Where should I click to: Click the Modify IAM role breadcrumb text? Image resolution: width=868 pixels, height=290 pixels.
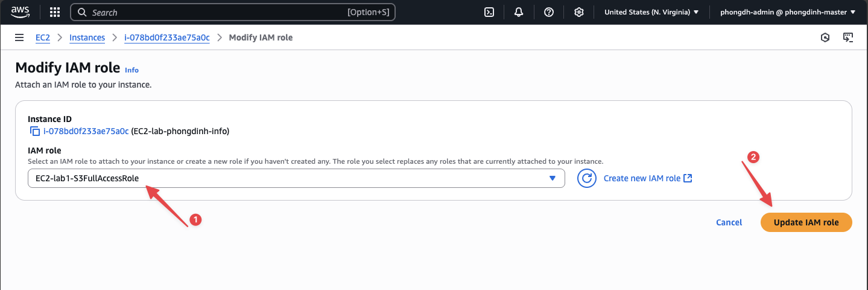point(261,37)
